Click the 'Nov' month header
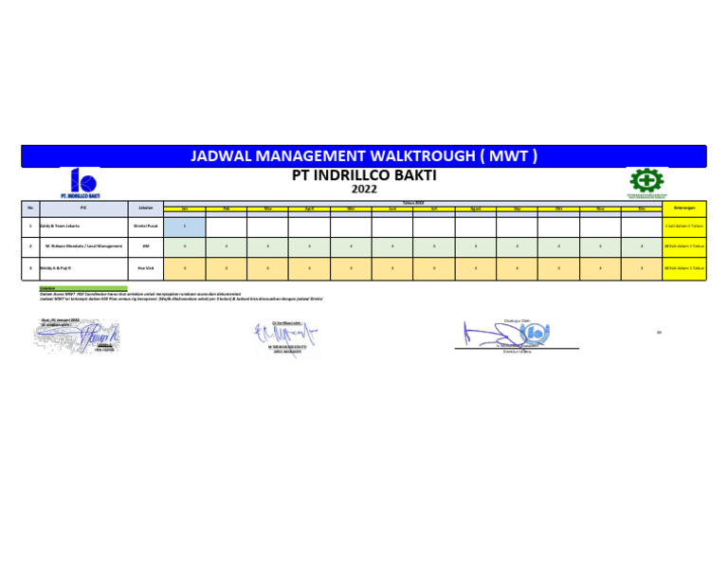Image resolution: width=728 pixels, height=563 pixels. [600, 209]
